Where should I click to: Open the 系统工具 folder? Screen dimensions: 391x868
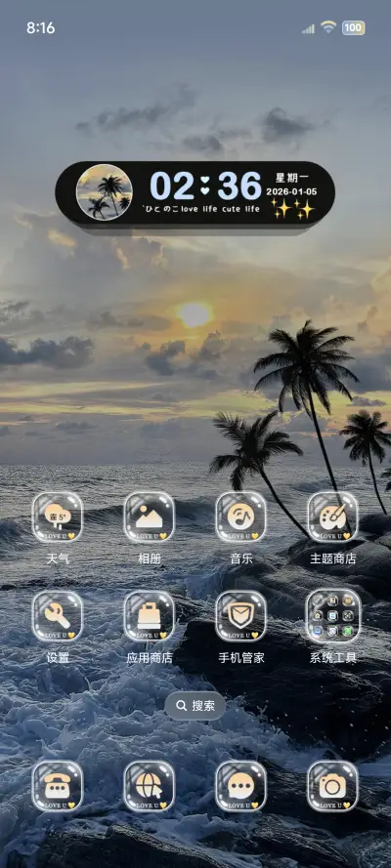click(333, 615)
